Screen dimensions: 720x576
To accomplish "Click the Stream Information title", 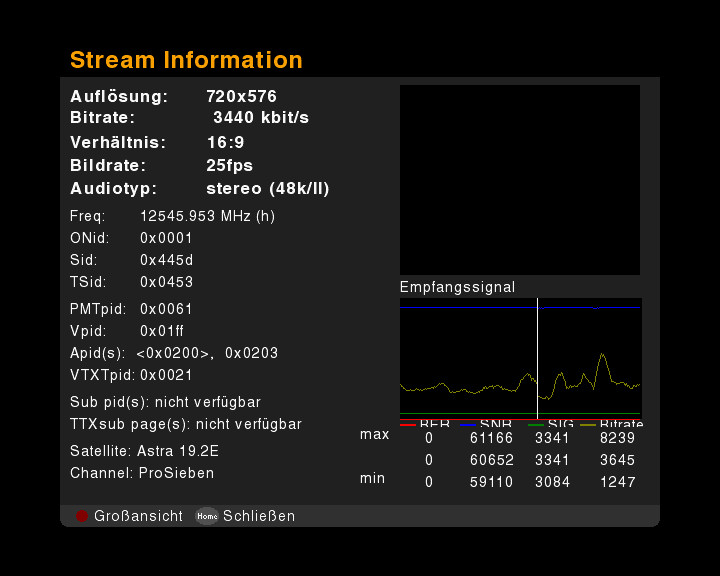I will 186,60.
